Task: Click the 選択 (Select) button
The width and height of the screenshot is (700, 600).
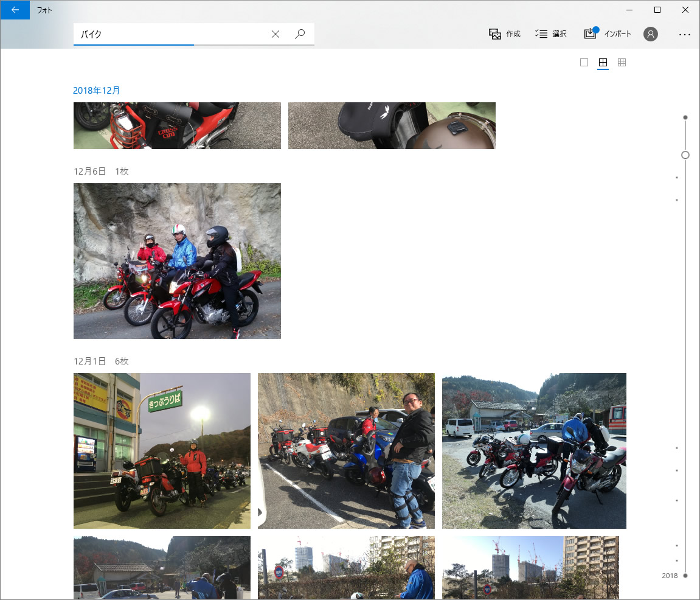Action: pyautogui.click(x=551, y=34)
